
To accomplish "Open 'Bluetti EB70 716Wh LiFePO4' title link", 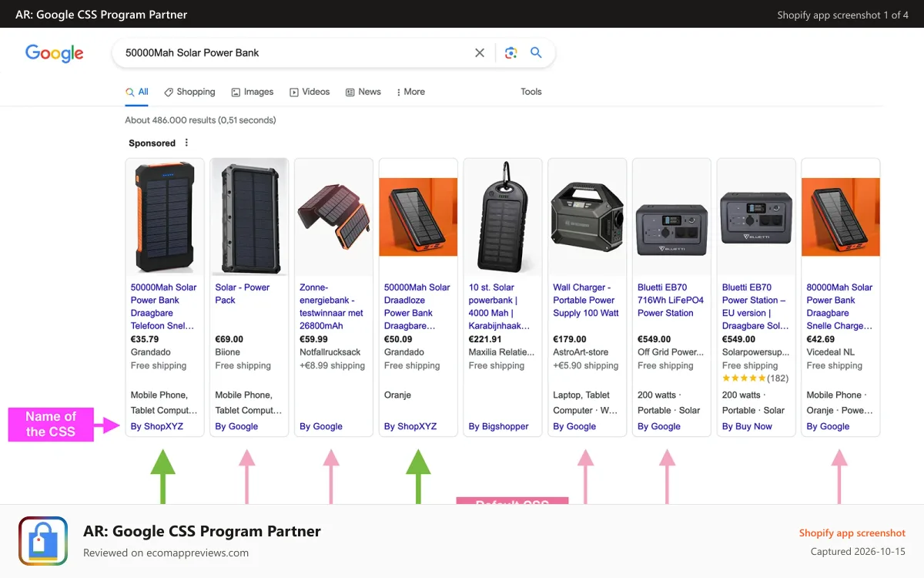I will (x=671, y=301).
